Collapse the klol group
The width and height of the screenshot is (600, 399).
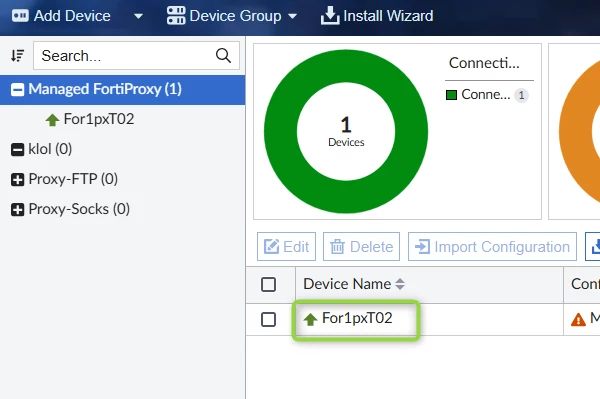click(17, 149)
